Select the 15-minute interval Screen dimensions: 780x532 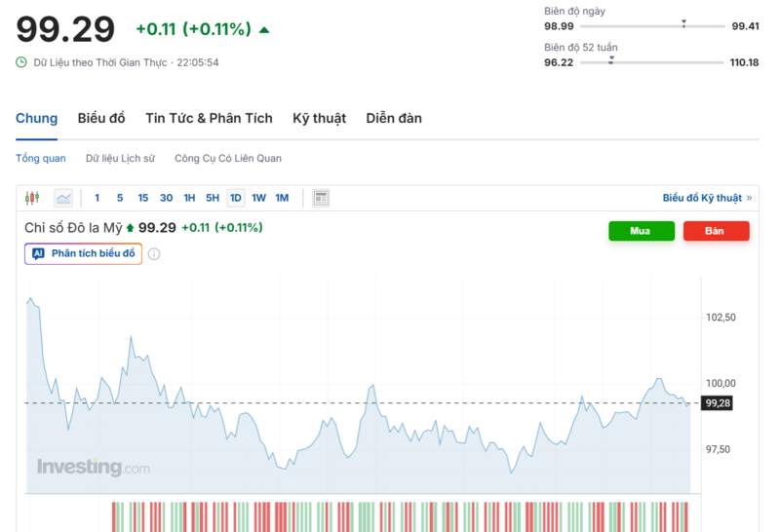143,198
